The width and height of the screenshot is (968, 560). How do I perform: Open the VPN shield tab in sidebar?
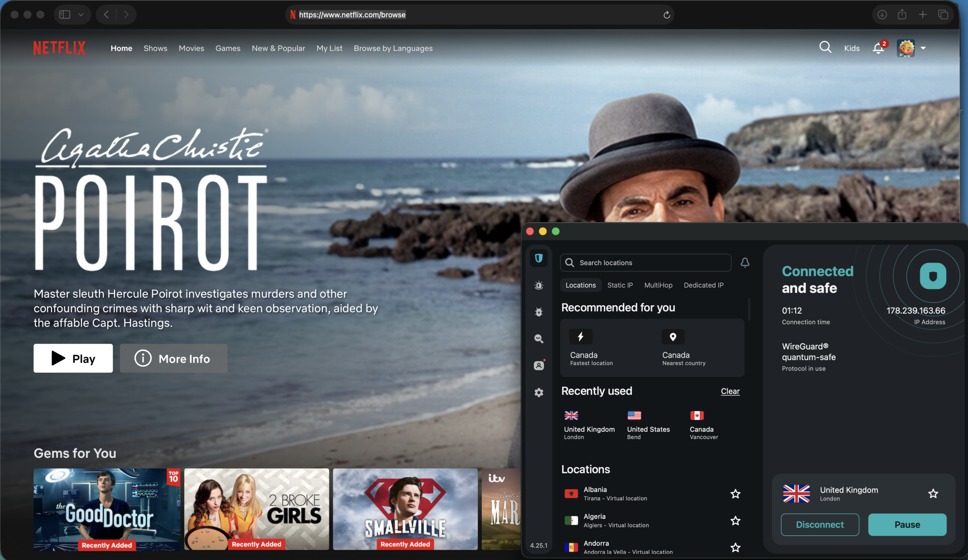pyautogui.click(x=538, y=258)
